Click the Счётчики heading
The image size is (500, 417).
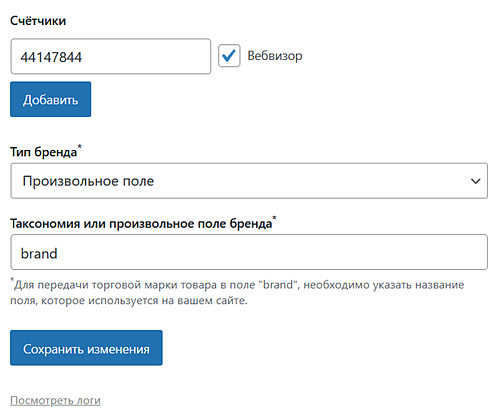(38, 21)
